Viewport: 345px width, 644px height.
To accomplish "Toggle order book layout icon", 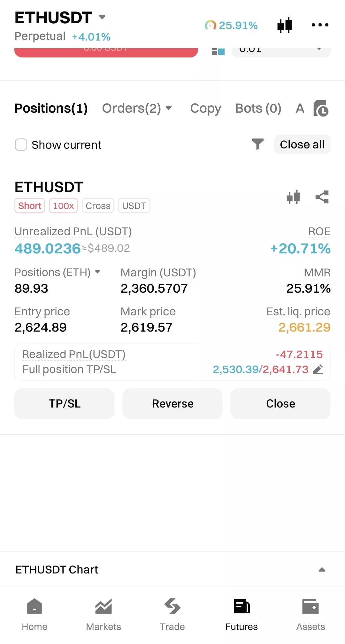I will (218, 51).
